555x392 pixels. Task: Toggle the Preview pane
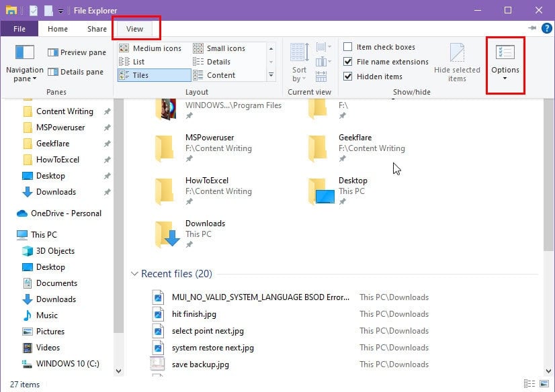coord(77,52)
